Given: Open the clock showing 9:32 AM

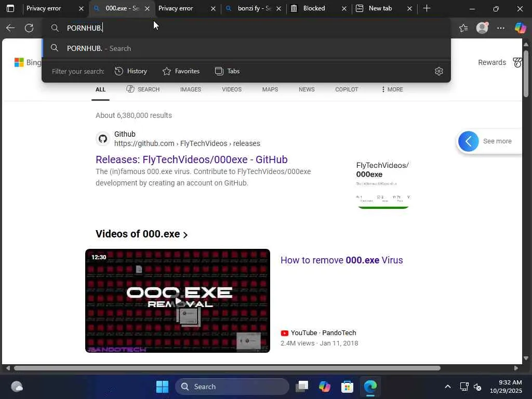Looking at the screenshot, I should click(x=506, y=387).
